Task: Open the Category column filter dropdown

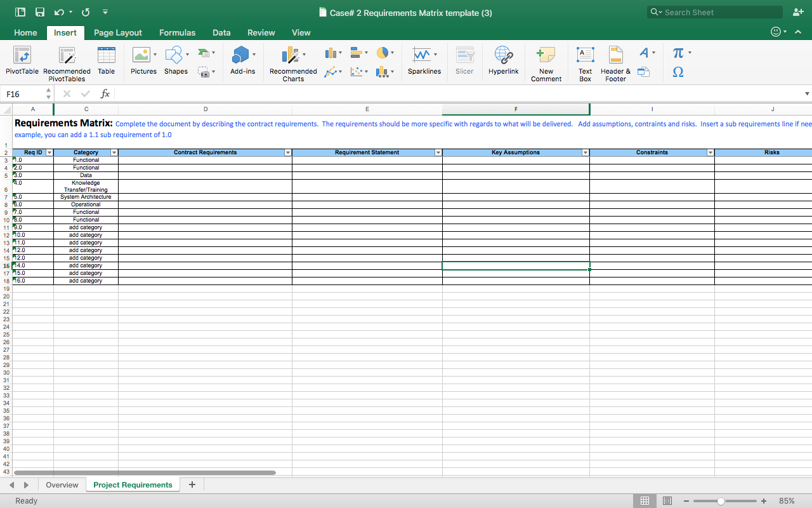Action: pyautogui.click(x=114, y=152)
